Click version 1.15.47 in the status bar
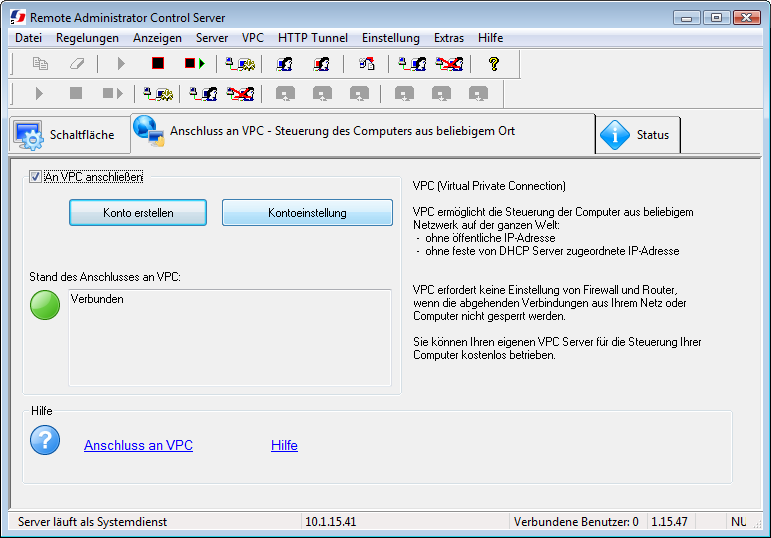The height and width of the screenshot is (538, 771). [x=669, y=522]
